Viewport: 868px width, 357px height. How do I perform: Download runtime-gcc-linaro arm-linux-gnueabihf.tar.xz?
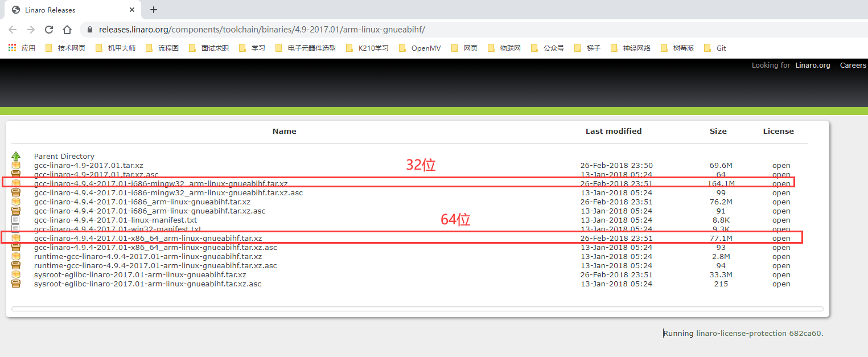[x=148, y=256]
